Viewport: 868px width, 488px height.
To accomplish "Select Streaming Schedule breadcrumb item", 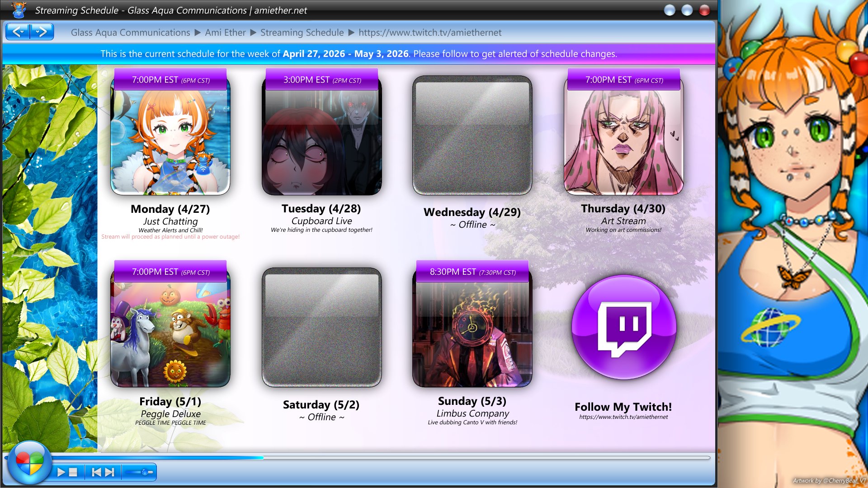I will [x=302, y=33].
